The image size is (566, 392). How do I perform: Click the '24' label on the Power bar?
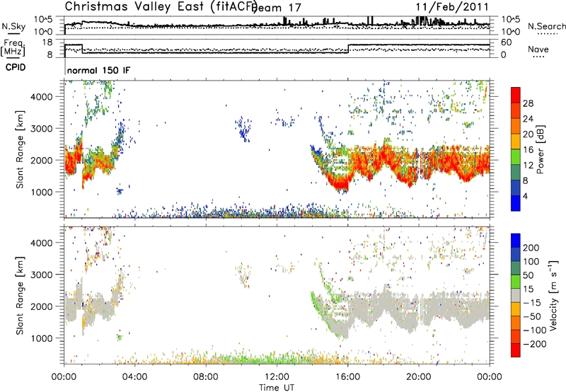[x=528, y=119]
